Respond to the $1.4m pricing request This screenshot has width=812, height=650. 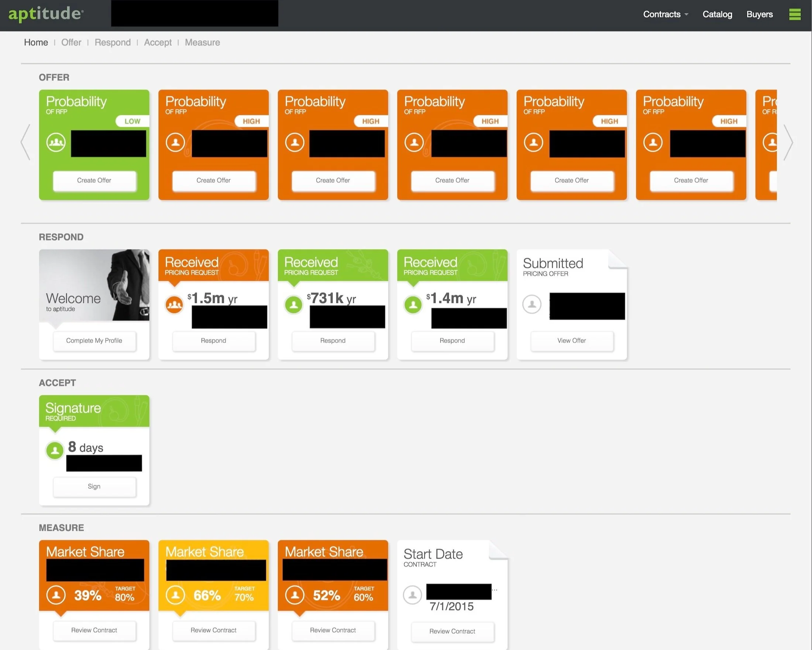(x=453, y=341)
